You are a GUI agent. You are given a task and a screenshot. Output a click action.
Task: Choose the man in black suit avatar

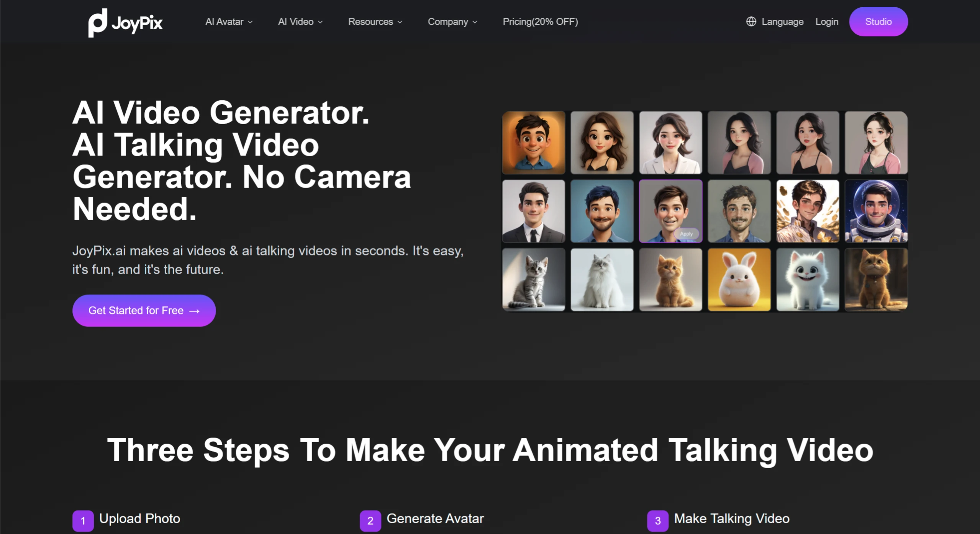[x=533, y=211]
